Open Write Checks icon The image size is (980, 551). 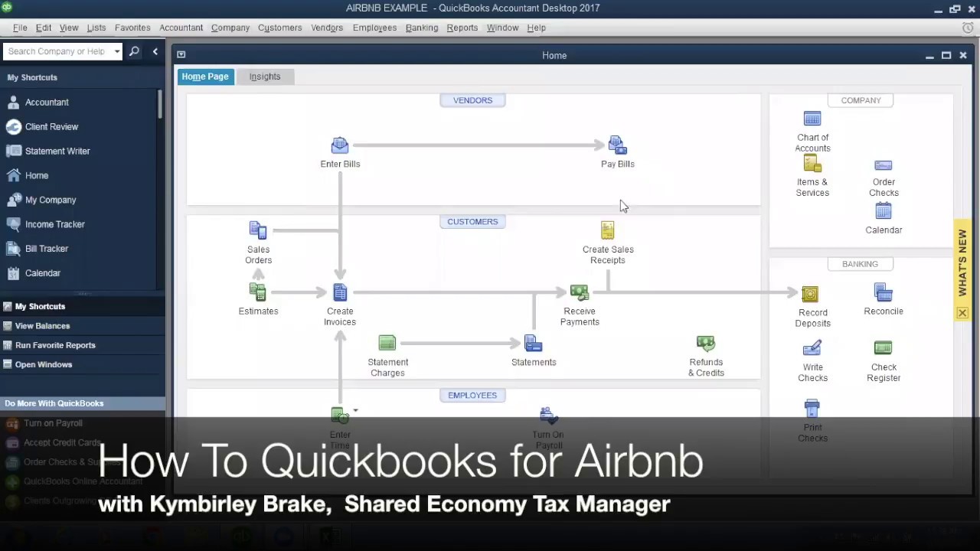pyautogui.click(x=812, y=349)
